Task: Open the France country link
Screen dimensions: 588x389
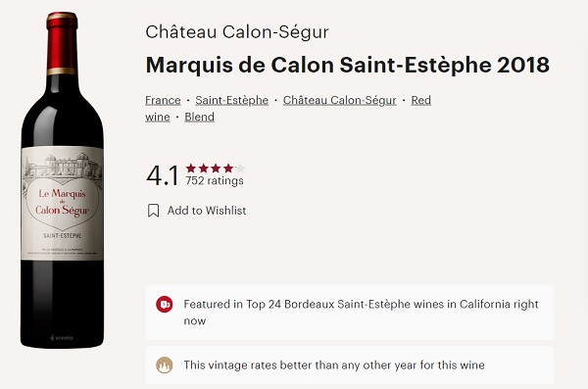Action: coord(163,101)
